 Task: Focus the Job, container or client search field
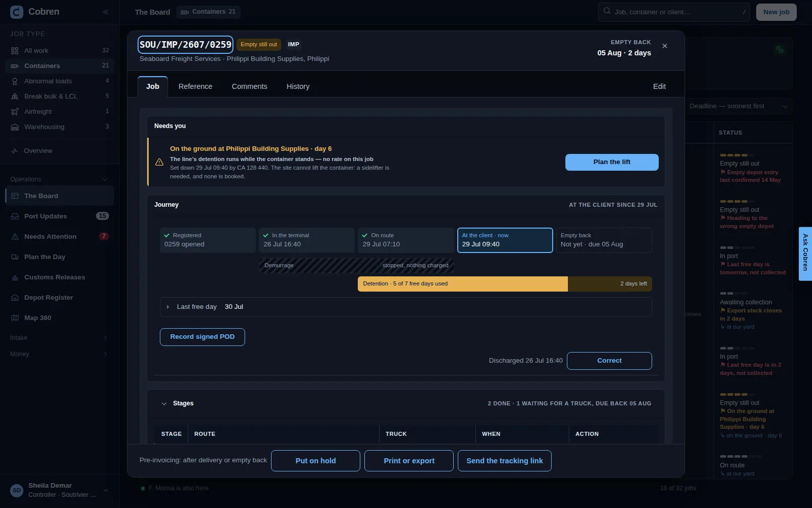tap(673, 12)
